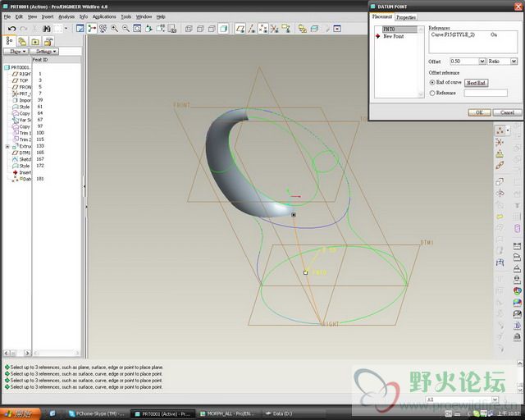This screenshot has height=420, width=525.
Task: Open the Applications menu
Action: pos(104,16)
